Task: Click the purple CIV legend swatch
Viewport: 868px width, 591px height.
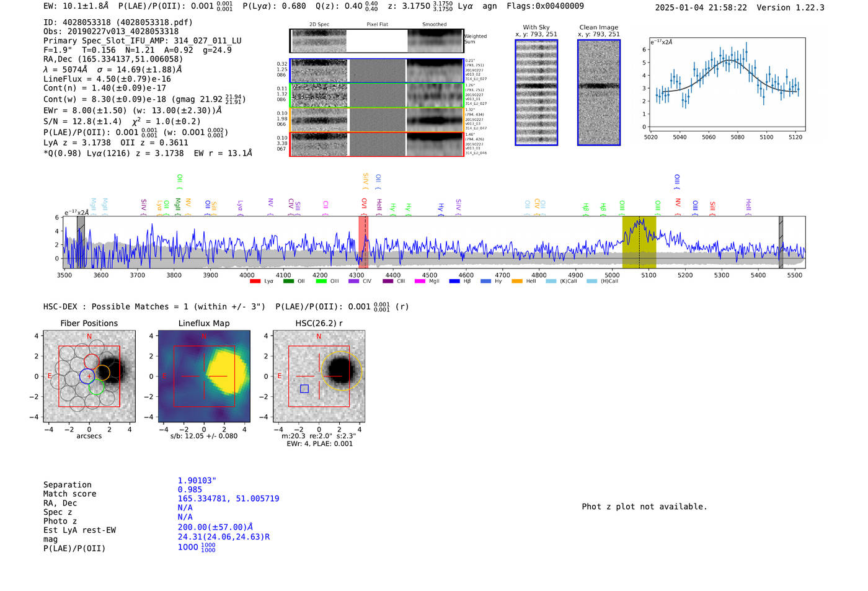Action: [353, 282]
